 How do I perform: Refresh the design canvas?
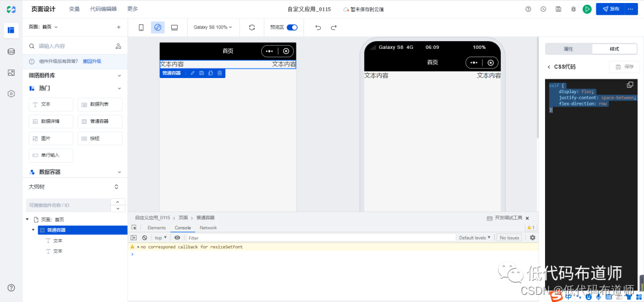coord(252,27)
